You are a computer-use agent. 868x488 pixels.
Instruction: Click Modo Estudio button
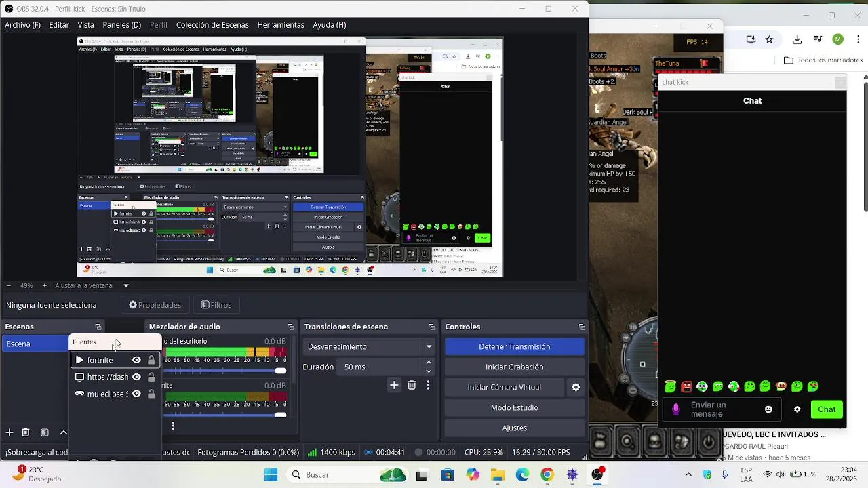point(515,407)
